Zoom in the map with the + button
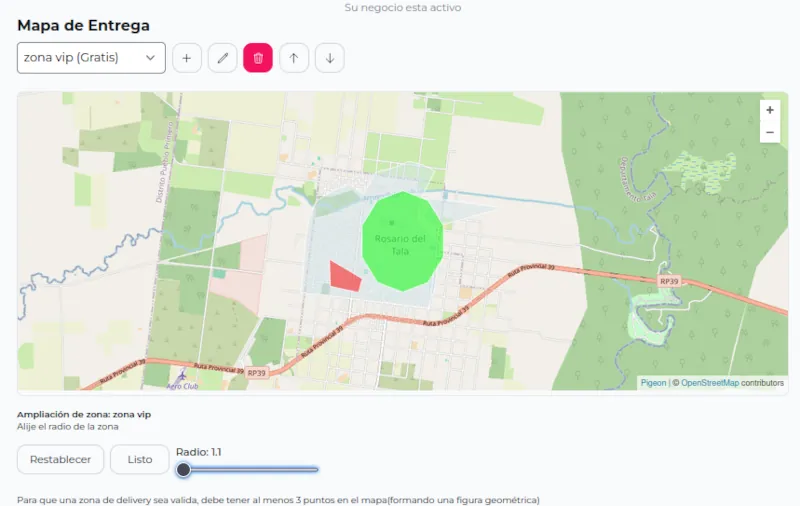 770,110
